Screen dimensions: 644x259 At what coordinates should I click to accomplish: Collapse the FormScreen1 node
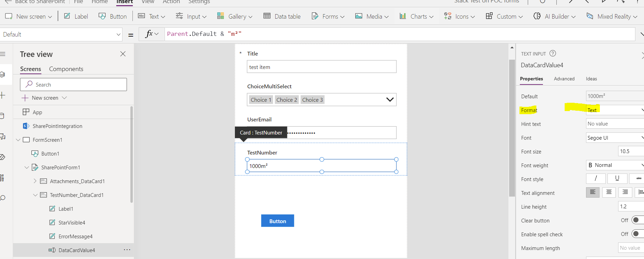[18, 140]
